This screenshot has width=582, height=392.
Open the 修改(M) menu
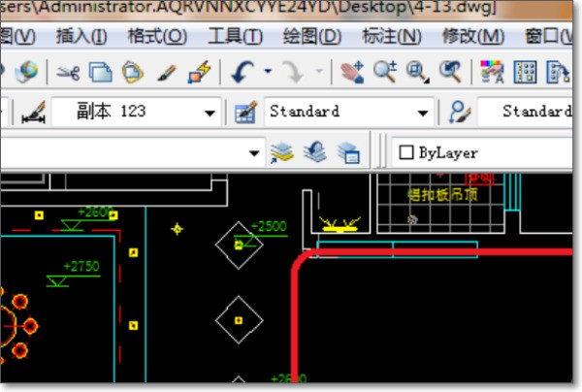click(x=473, y=36)
